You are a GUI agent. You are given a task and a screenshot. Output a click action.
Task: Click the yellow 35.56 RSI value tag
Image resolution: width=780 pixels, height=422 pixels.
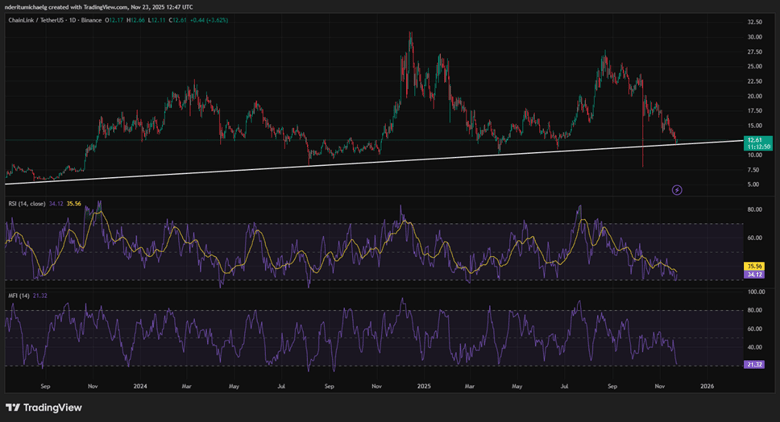(x=754, y=267)
